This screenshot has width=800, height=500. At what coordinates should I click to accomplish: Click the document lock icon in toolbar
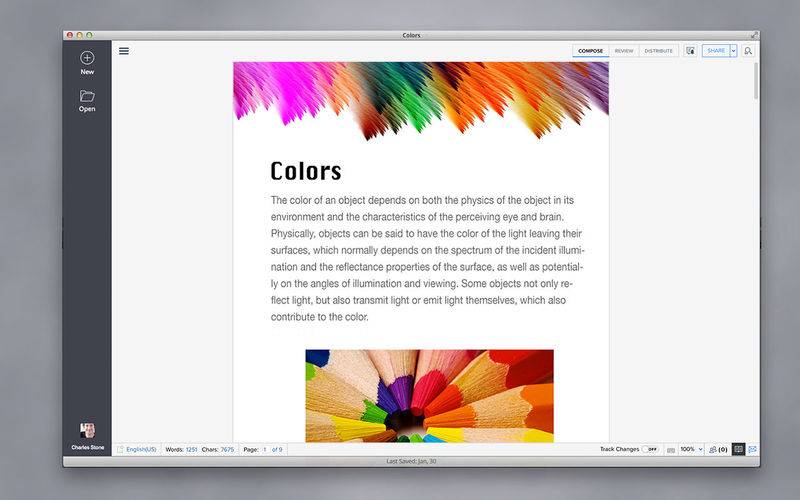[690, 51]
